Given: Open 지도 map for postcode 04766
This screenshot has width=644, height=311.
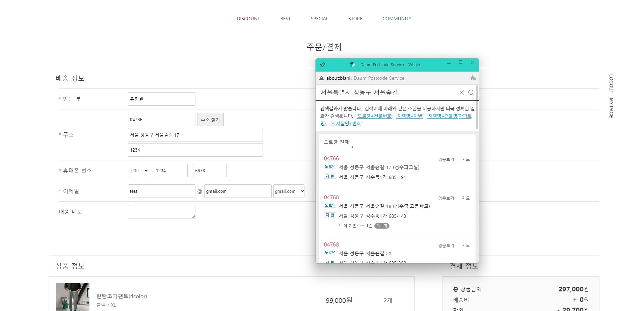Looking at the screenshot, I should [x=466, y=159].
